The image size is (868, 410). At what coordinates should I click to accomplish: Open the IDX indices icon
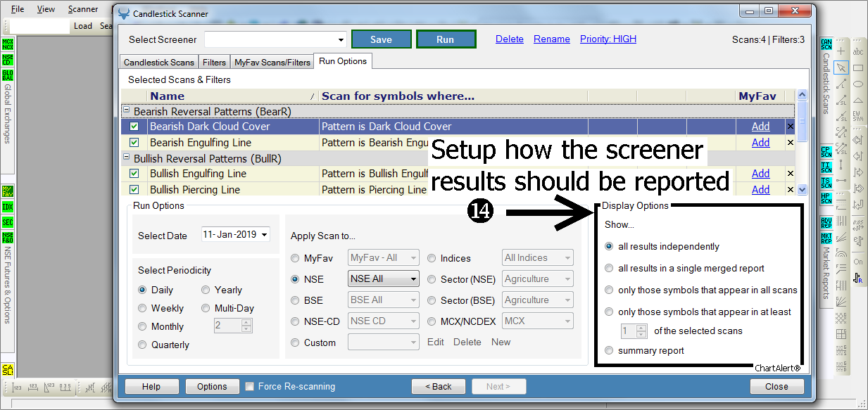click(x=8, y=207)
